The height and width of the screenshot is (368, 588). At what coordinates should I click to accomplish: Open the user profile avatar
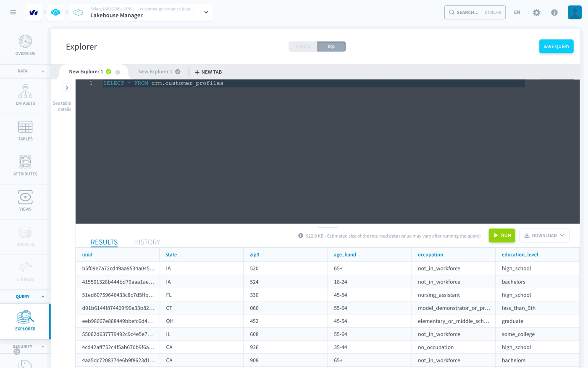pyautogui.click(x=575, y=12)
